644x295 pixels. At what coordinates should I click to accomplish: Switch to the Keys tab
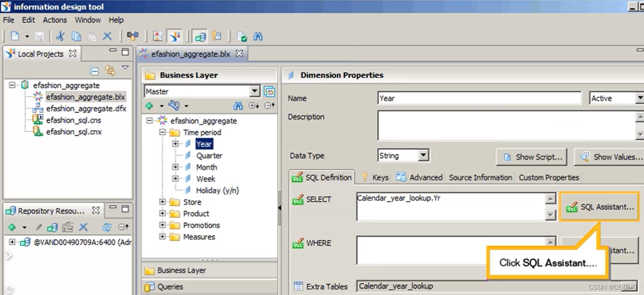coord(375,177)
